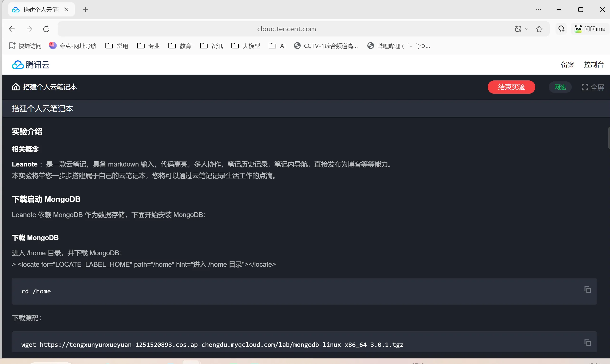Click the 实验介绍 heading

click(27, 131)
